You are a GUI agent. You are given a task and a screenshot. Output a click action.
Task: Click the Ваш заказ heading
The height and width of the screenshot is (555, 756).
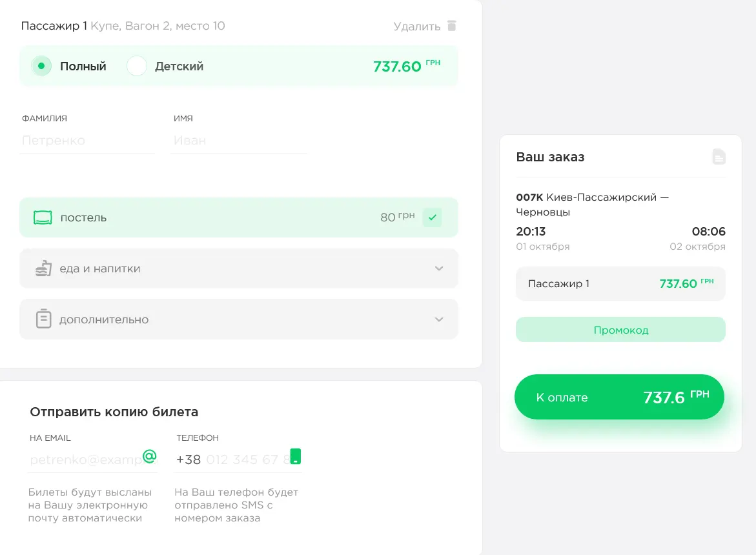click(x=550, y=157)
